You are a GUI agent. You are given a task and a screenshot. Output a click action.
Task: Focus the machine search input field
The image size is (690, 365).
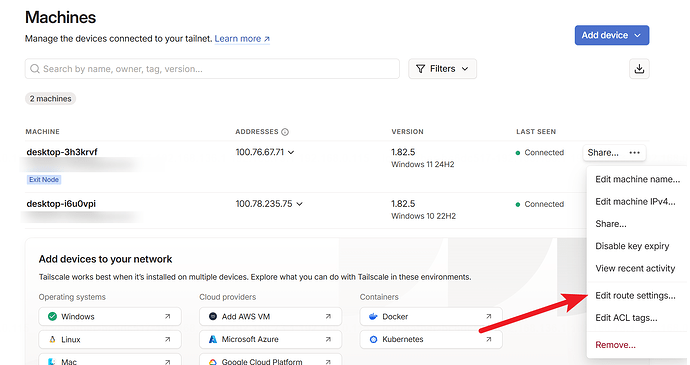(212, 69)
